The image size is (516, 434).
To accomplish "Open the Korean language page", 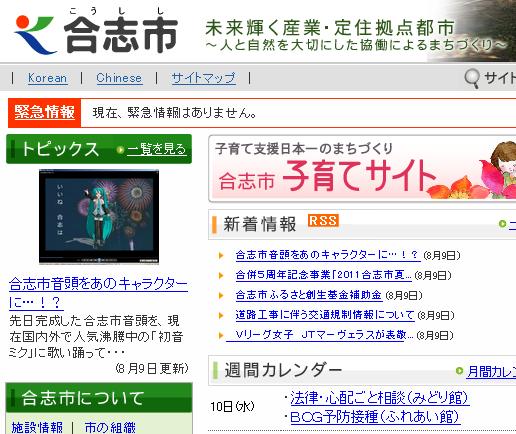I will (47, 78).
